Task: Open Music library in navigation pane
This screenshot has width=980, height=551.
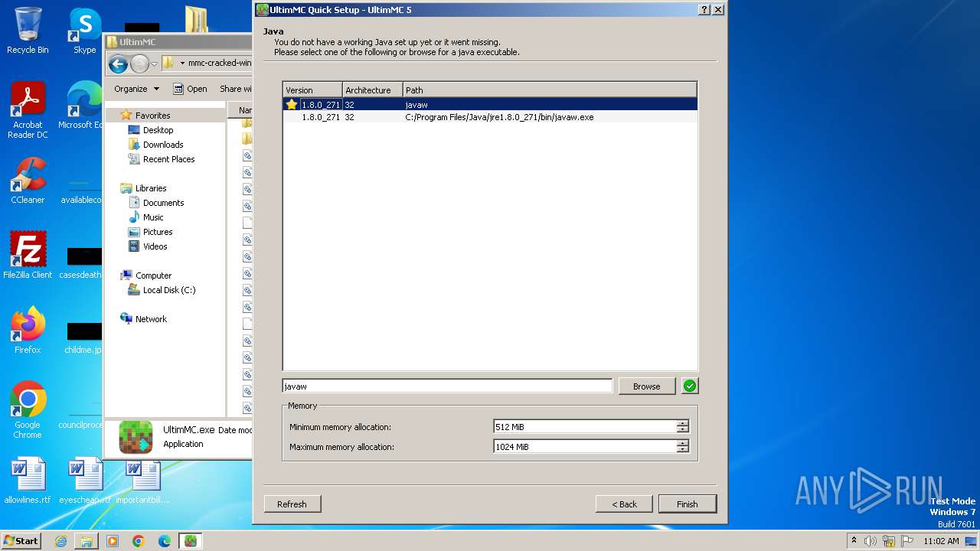Action: point(153,217)
